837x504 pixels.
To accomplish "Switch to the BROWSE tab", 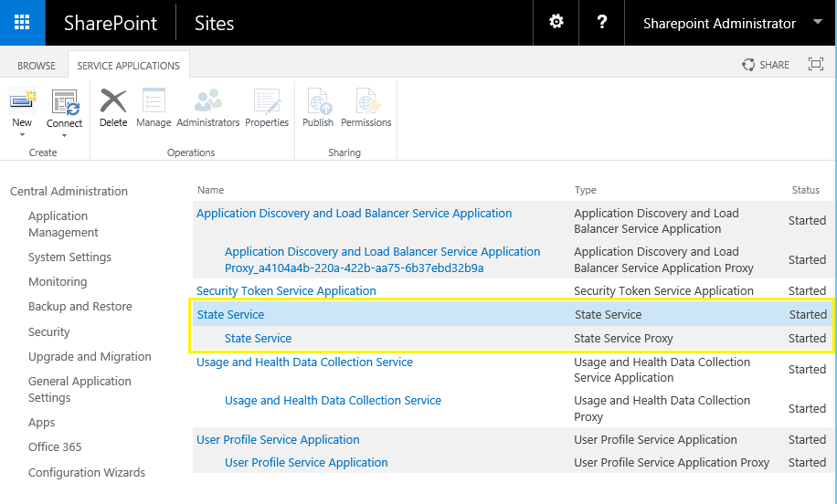I will tap(37, 66).
